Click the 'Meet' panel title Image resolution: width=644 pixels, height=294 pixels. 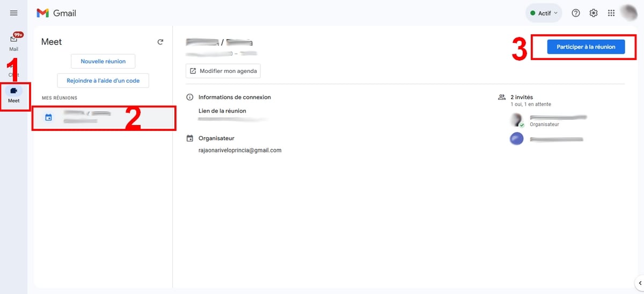click(x=52, y=42)
